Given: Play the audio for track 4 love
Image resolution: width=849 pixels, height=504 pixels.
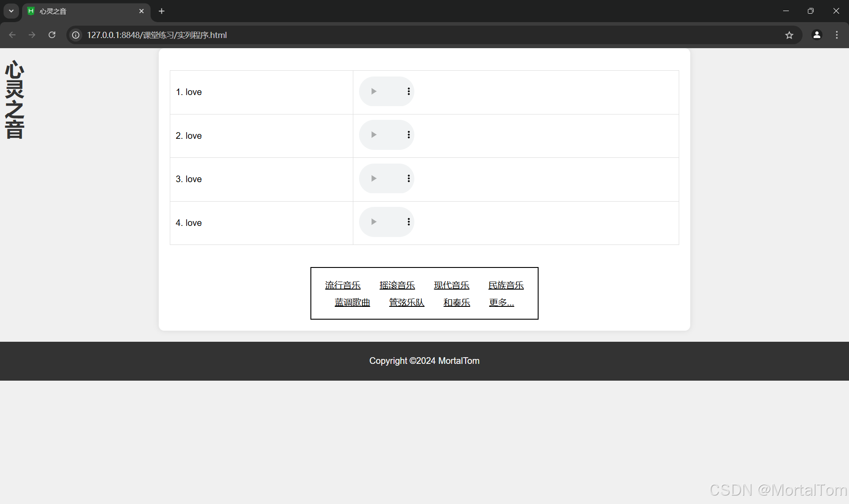Looking at the screenshot, I should click(374, 222).
